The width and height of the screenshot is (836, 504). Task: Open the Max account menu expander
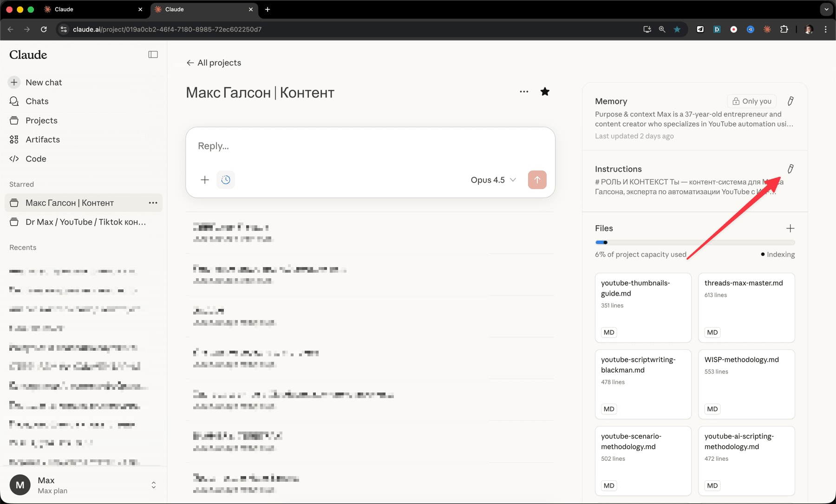(154, 485)
